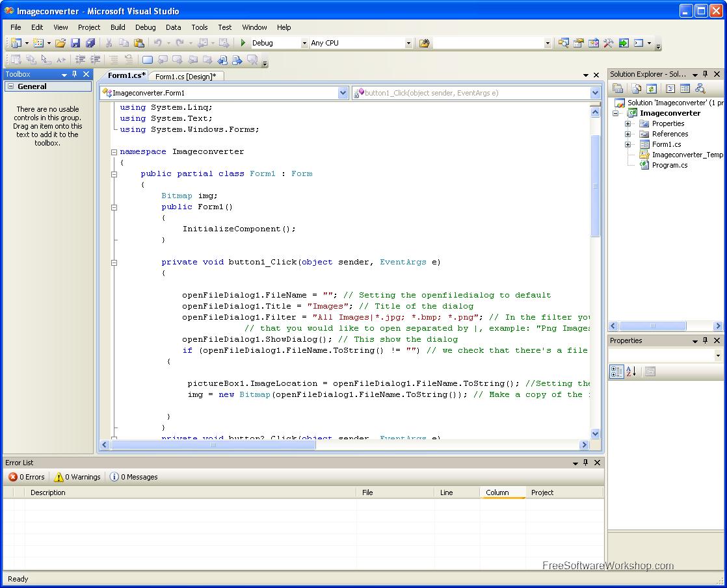Toggle auto-hide pin on Solution Explorer

tap(705, 74)
